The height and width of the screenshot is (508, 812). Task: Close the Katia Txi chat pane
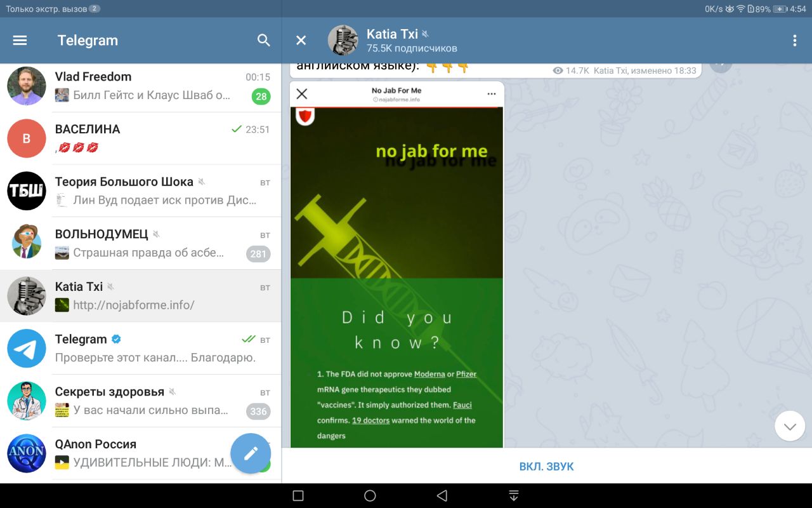(301, 41)
